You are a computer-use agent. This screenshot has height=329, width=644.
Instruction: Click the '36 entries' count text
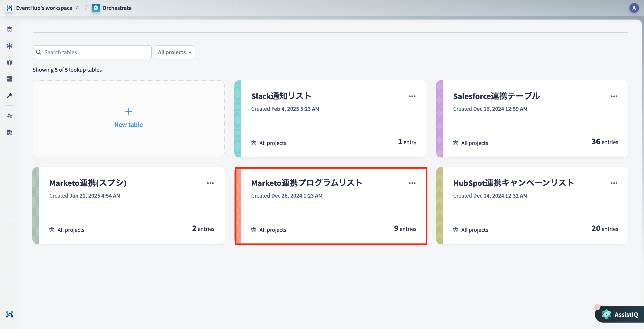605,142
